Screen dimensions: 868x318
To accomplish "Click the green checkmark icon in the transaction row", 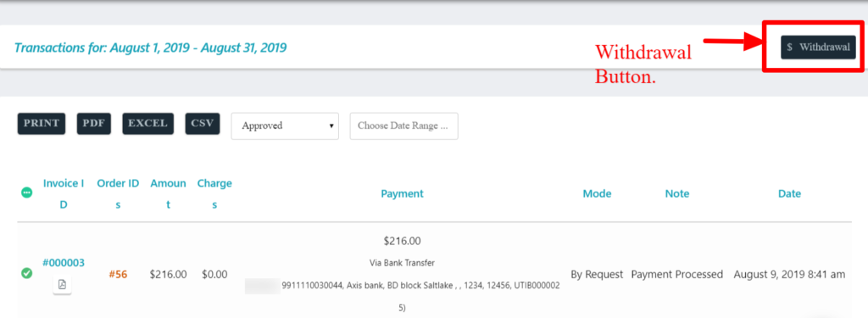I will point(26,273).
